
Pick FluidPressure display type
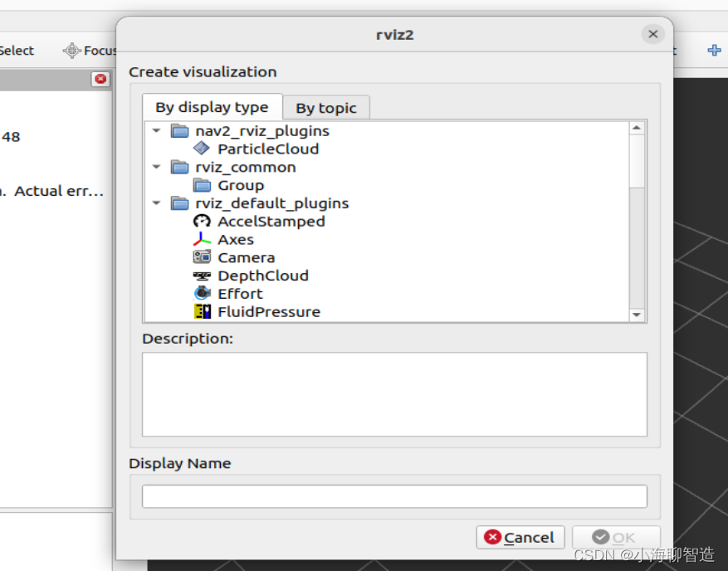[269, 312]
